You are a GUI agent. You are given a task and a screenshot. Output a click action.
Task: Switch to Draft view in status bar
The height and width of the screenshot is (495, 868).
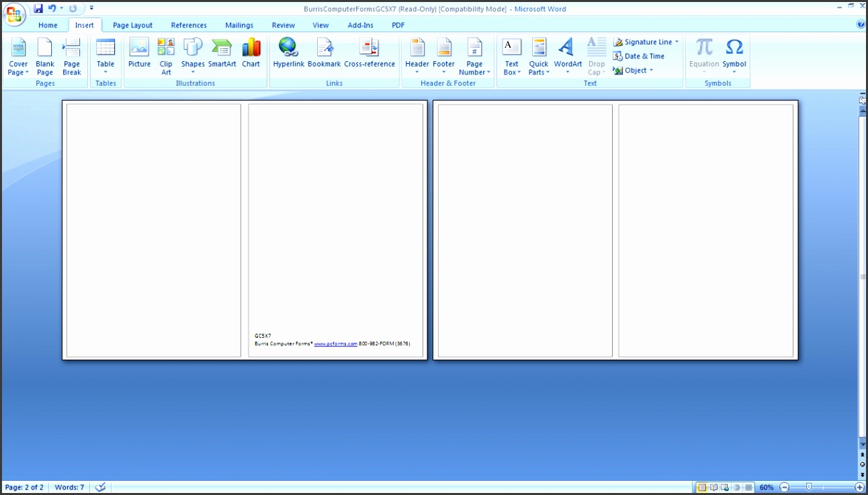click(748, 487)
